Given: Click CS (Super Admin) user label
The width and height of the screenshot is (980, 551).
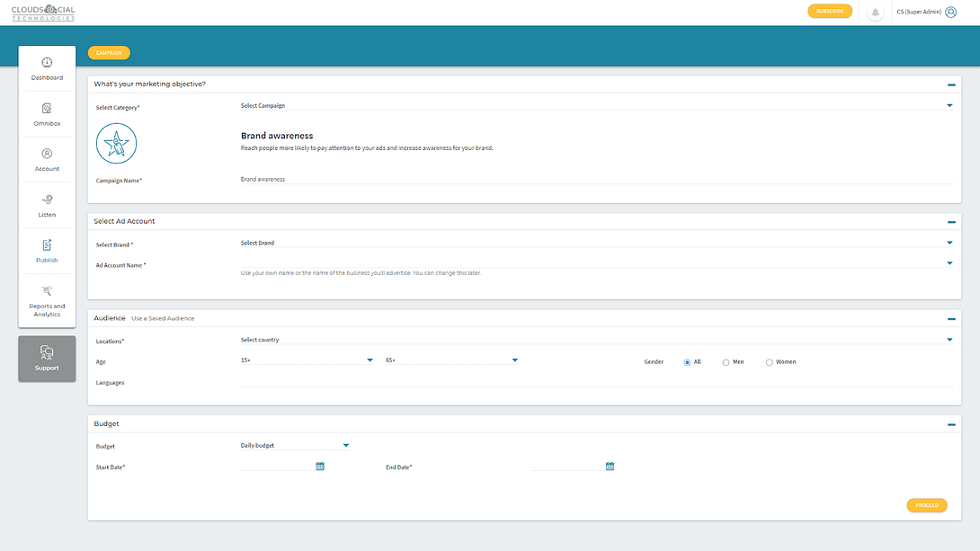Looking at the screenshot, I should pos(919,12).
